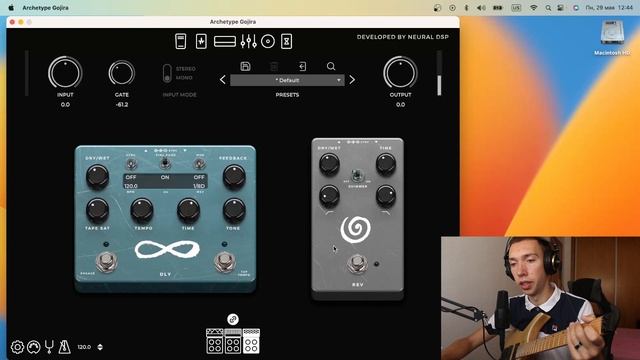The width and height of the screenshot is (640, 360).
Task: Click the date and time in menu bar
Action: 609,8
